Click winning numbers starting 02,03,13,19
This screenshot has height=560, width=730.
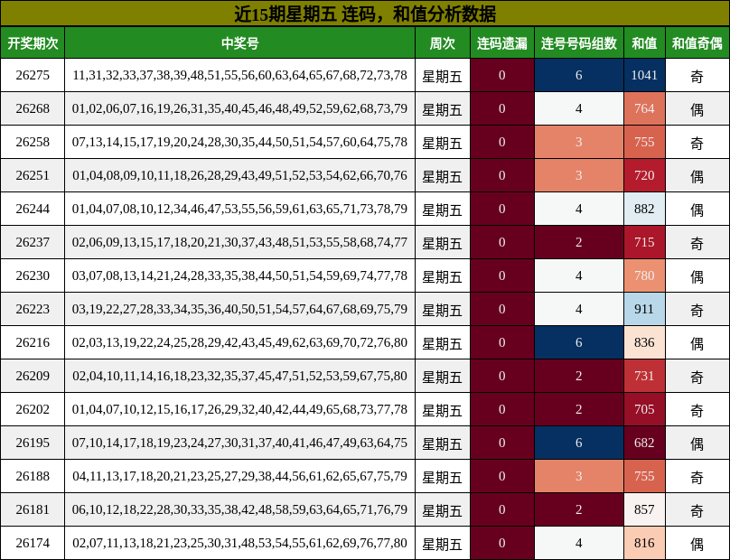tap(239, 342)
